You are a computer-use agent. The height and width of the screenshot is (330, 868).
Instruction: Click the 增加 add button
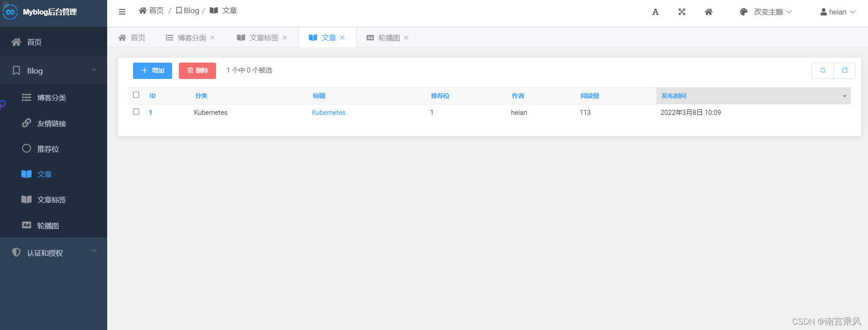153,71
